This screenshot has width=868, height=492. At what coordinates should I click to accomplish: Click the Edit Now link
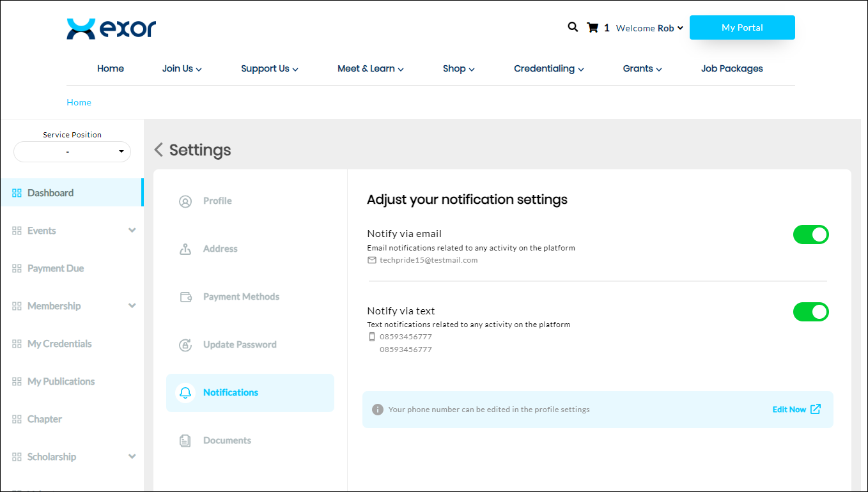[796, 410]
